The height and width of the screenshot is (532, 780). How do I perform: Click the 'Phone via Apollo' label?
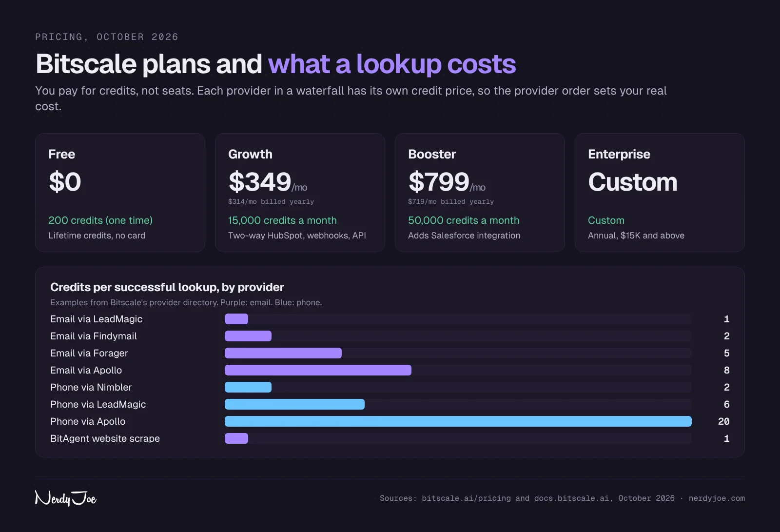[88, 421]
